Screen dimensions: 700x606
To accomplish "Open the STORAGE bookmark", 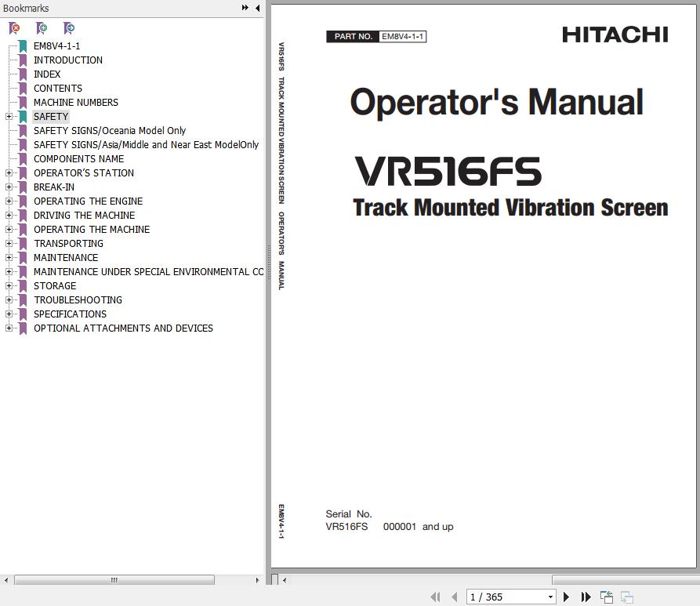I will tap(55, 286).
